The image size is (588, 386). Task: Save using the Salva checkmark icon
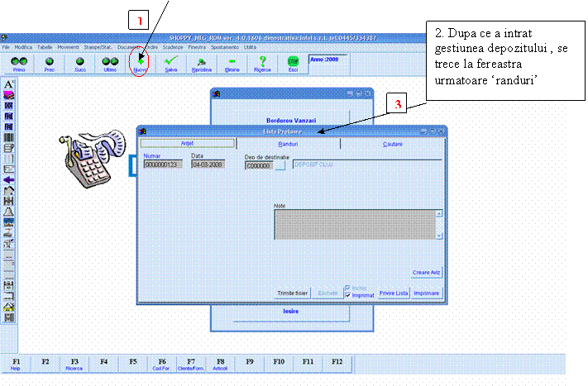click(171, 64)
